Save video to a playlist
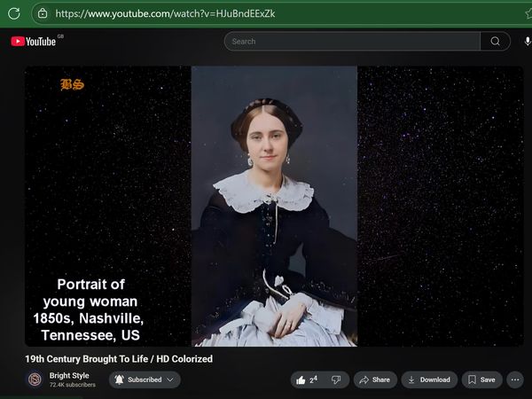The image size is (532, 399). click(x=481, y=379)
